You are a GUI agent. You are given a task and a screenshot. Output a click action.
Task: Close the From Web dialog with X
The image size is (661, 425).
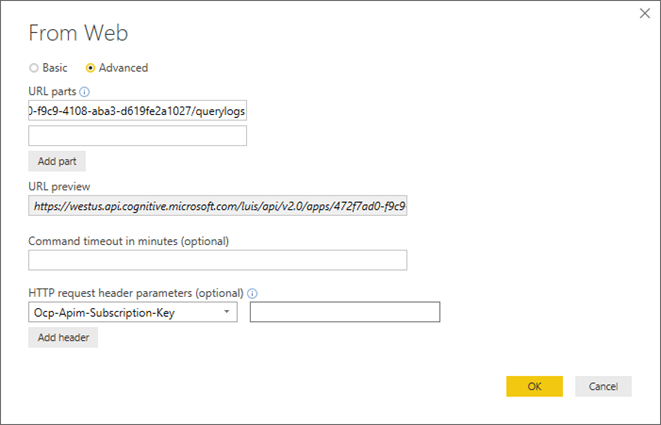[643, 13]
